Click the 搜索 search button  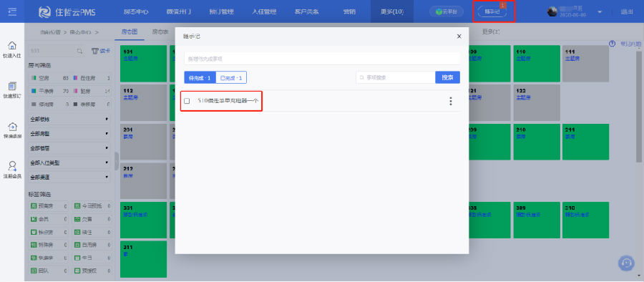pos(448,78)
